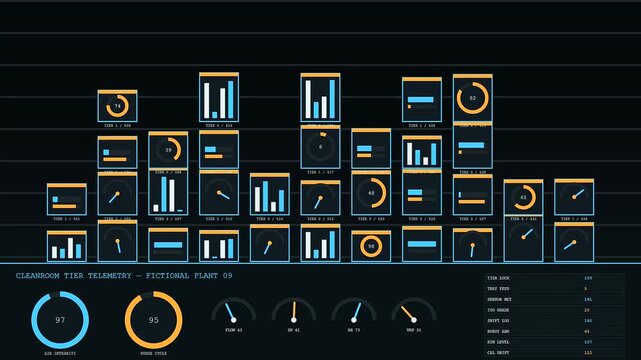Click the BIN LEVEL row

(554, 342)
